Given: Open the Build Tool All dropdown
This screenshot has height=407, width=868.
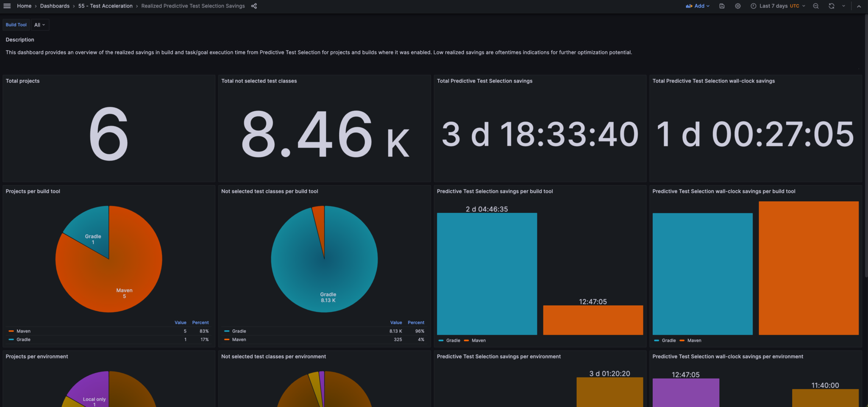Looking at the screenshot, I should coord(40,25).
